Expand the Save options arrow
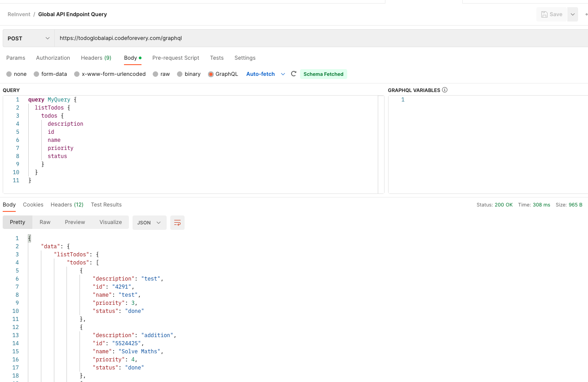 (x=573, y=14)
